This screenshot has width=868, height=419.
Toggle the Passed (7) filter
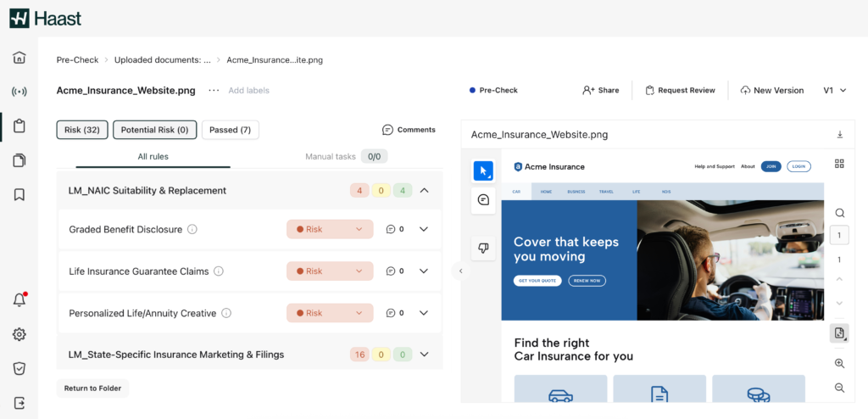231,130
